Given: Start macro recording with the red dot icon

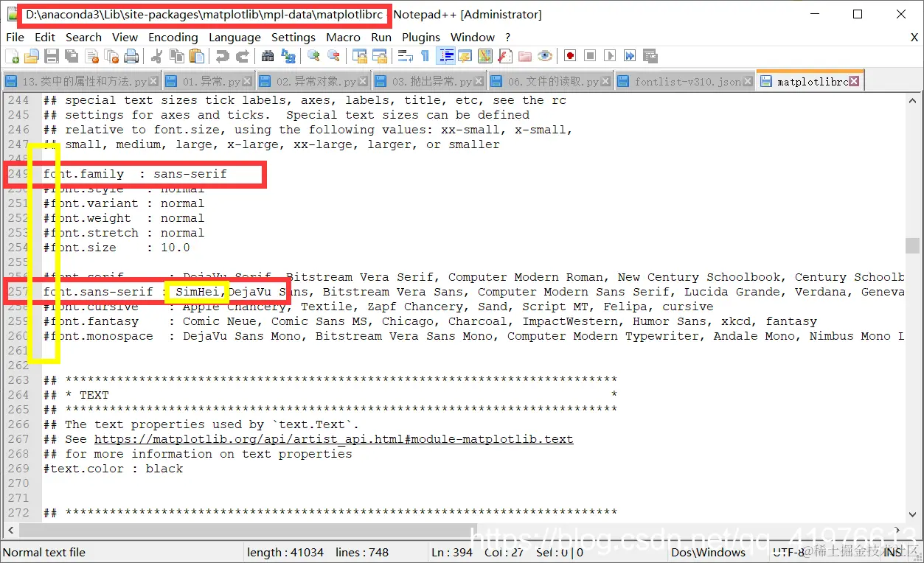Looking at the screenshot, I should coord(570,56).
